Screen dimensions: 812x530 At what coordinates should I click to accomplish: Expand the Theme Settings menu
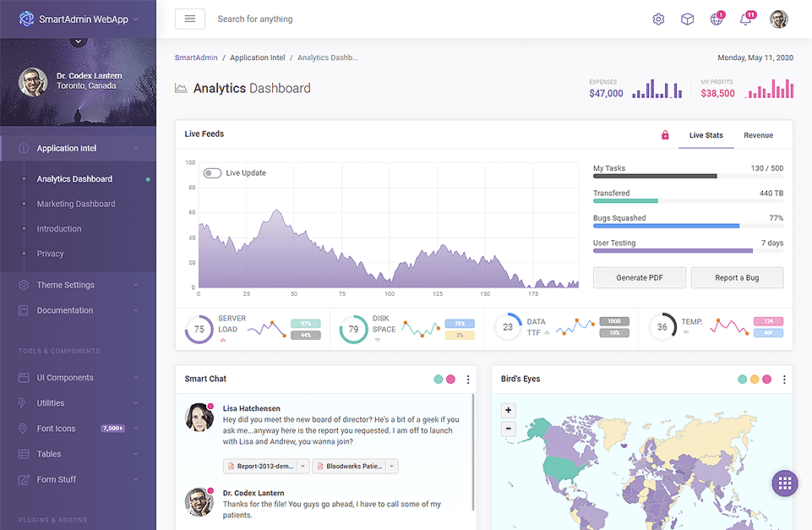78,286
